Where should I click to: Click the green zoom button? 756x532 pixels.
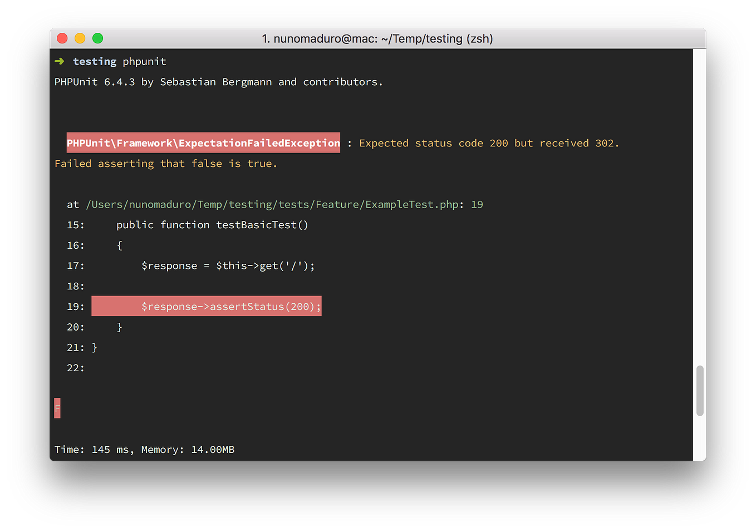[97, 38]
